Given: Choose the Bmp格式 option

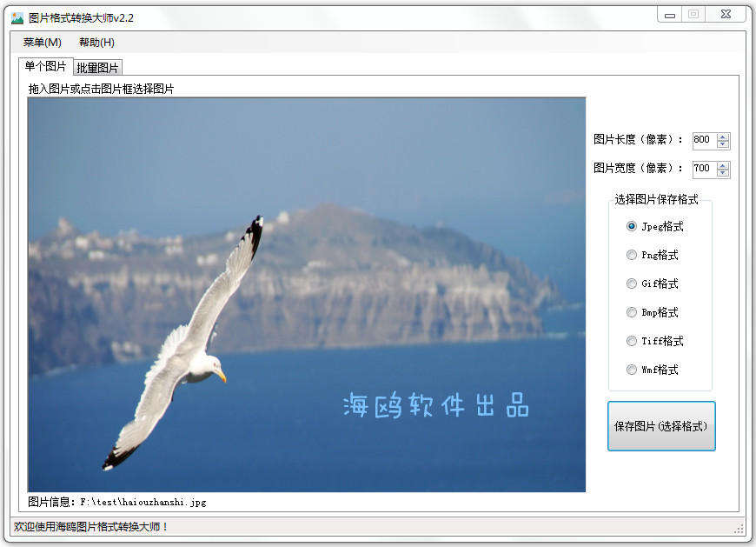Looking at the screenshot, I should [632, 312].
